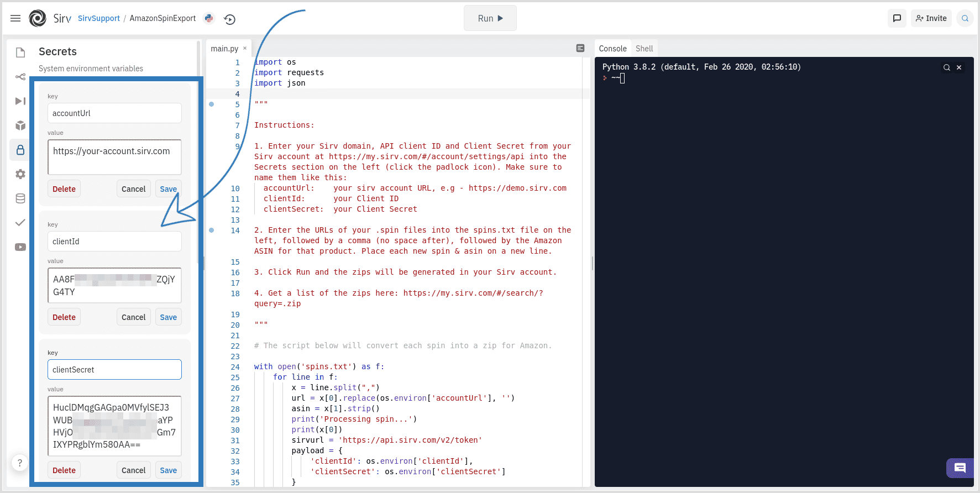Open the Unit tests checkmark icon
Image resolution: width=980 pixels, height=493 pixels.
20,223
